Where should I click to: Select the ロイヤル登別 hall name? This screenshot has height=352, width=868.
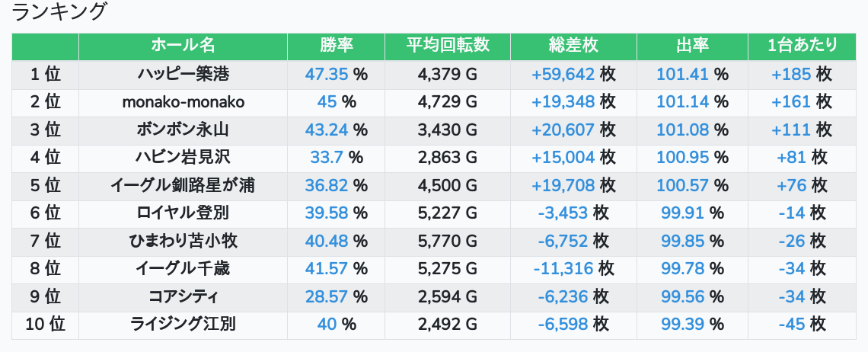(x=183, y=213)
